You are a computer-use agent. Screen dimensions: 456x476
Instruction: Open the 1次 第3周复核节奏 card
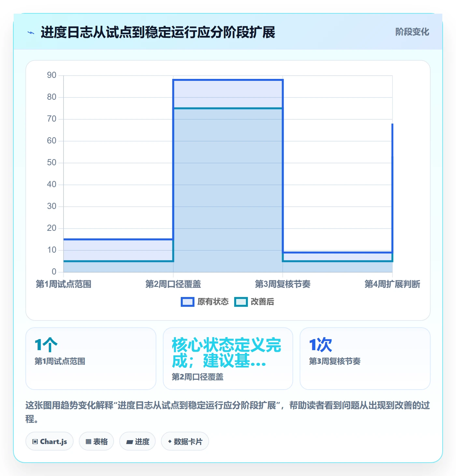365,359
